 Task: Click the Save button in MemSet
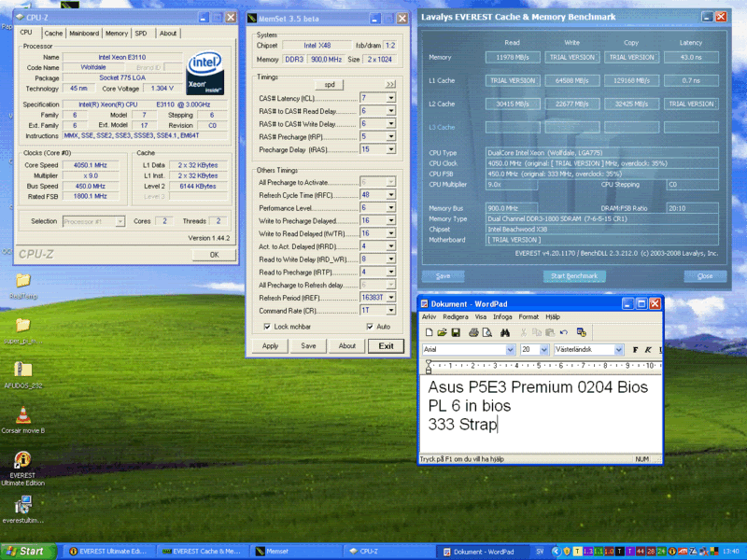coord(308,346)
